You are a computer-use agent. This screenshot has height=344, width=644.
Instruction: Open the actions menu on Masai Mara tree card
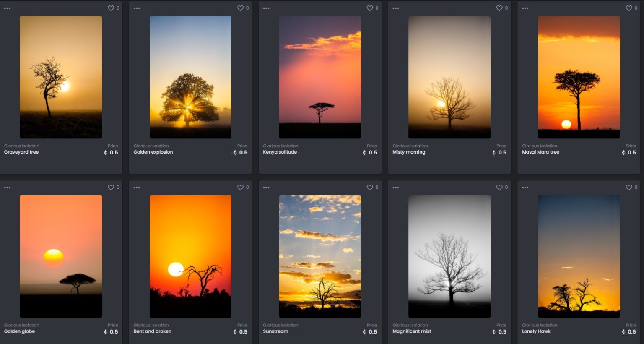(525, 8)
